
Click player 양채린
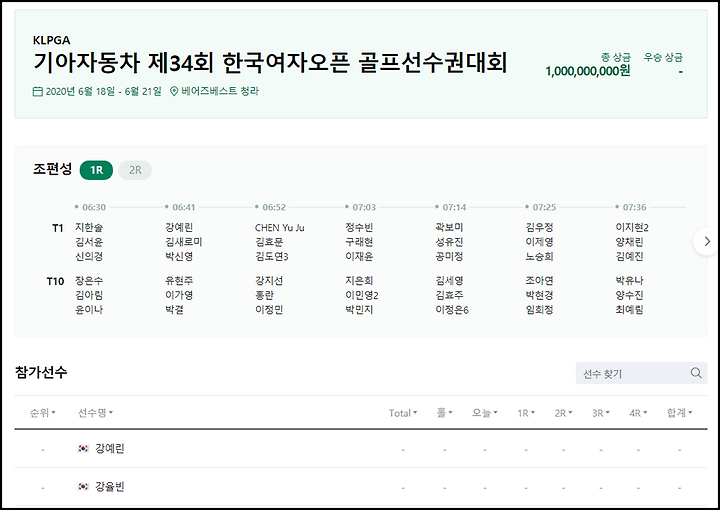click(x=630, y=241)
